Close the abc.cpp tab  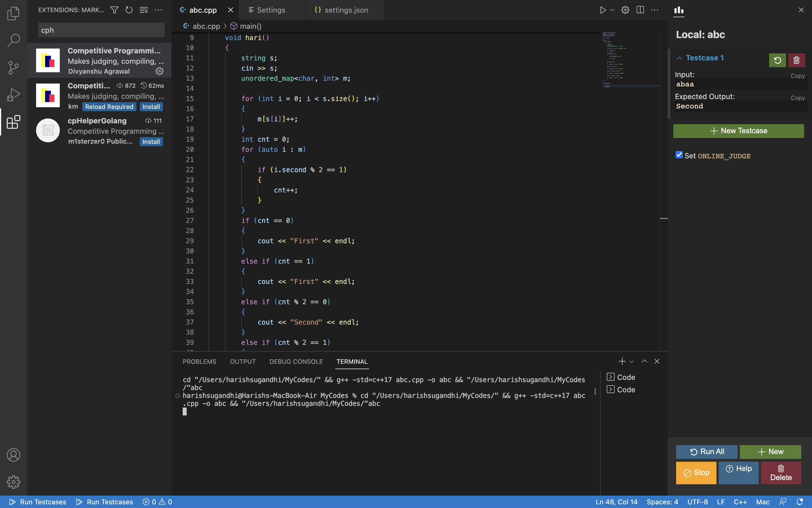231,10
